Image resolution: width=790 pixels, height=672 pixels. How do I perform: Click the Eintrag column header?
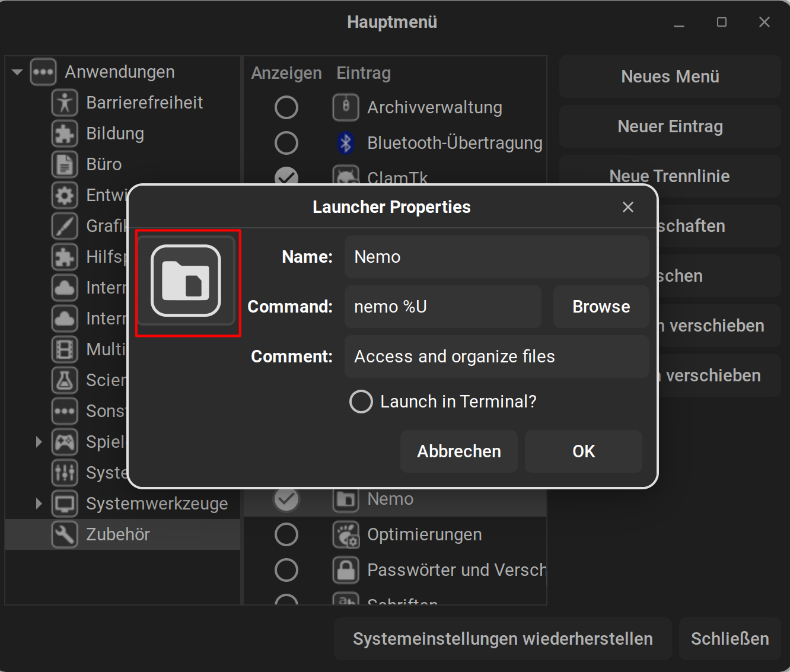[364, 73]
